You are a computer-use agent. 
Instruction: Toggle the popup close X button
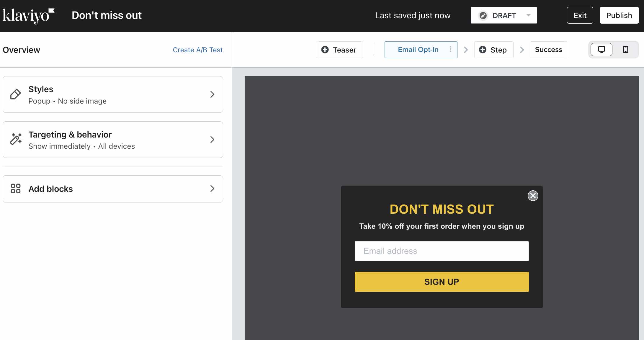coord(533,195)
